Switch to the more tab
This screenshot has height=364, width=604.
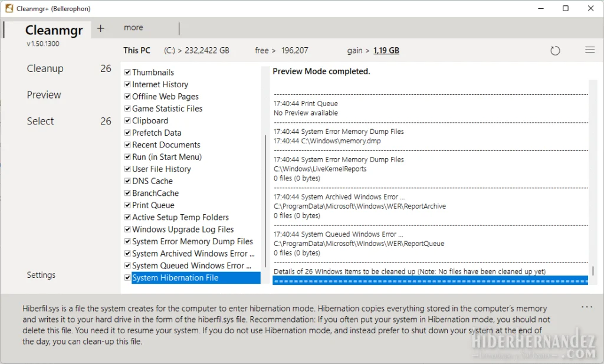click(133, 27)
